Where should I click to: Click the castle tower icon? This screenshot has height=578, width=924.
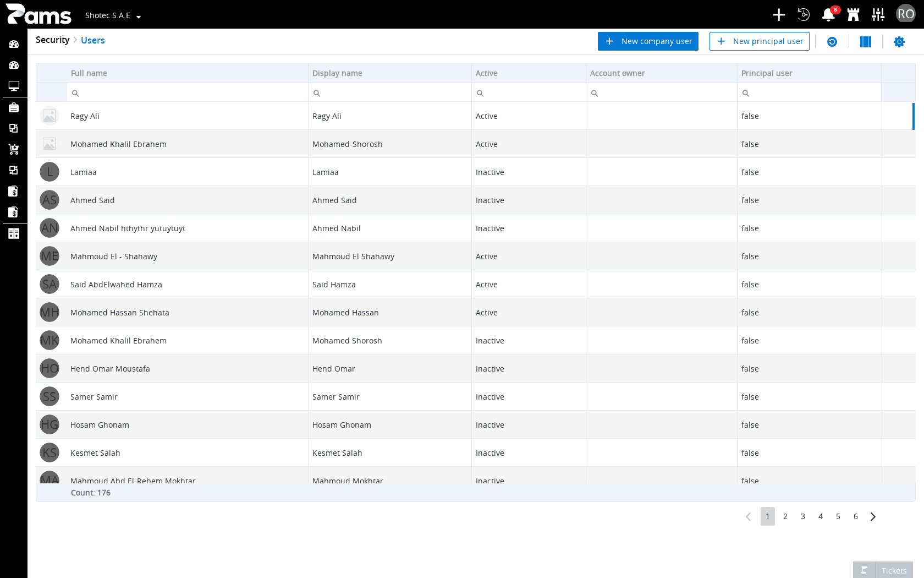[x=853, y=15]
